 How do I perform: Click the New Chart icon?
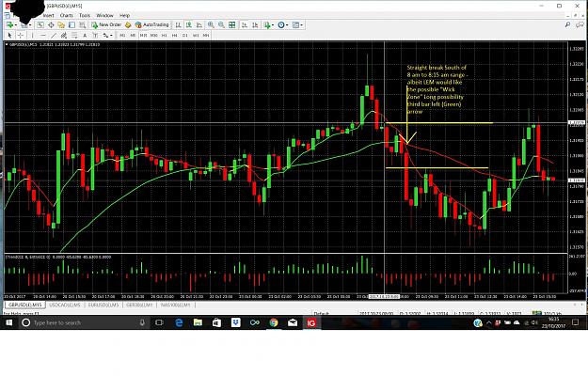[9, 25]
